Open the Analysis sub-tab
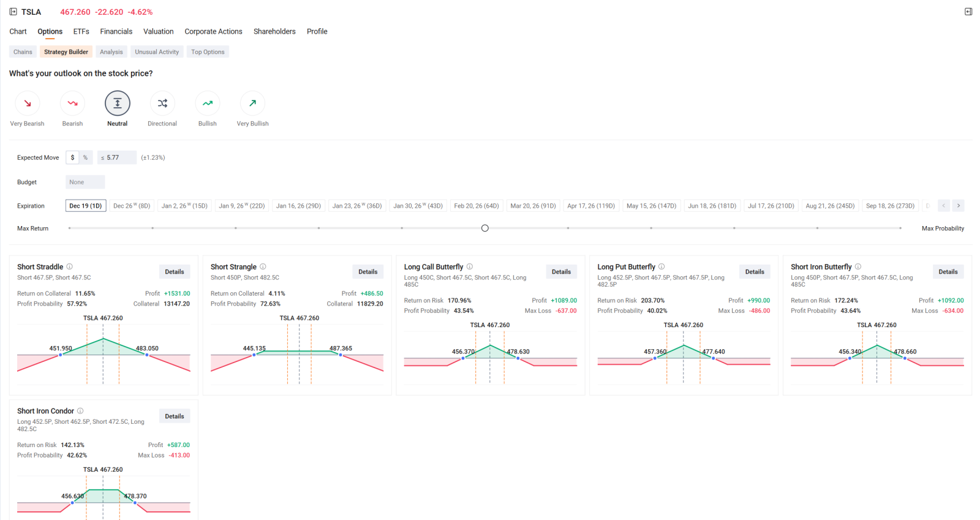980x520 pixels. (111, 52)
